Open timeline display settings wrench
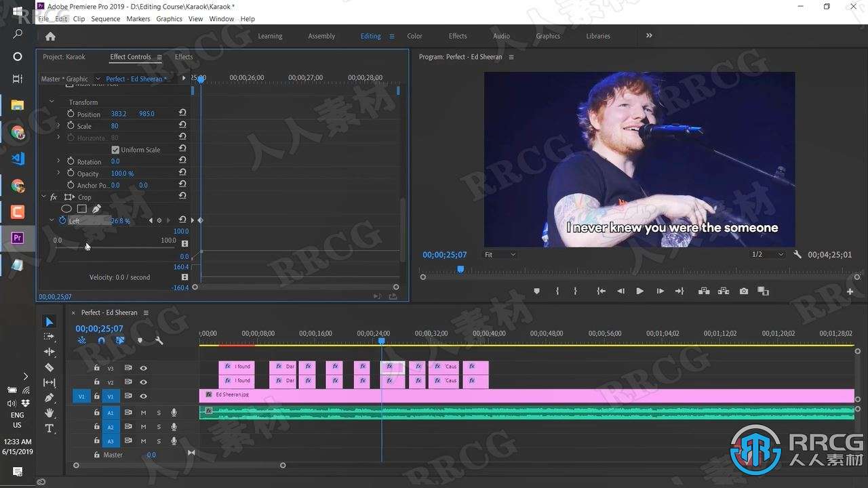 159,341
